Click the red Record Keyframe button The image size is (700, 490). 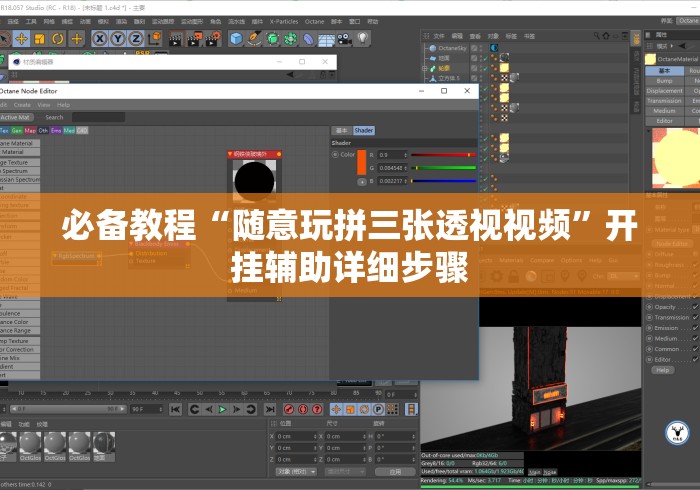[289, 409]
